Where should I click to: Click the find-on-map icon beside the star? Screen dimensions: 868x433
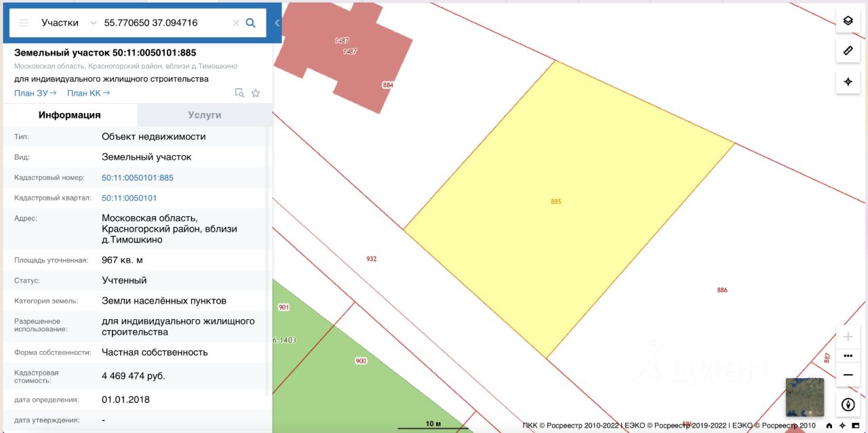pos(239,93)
